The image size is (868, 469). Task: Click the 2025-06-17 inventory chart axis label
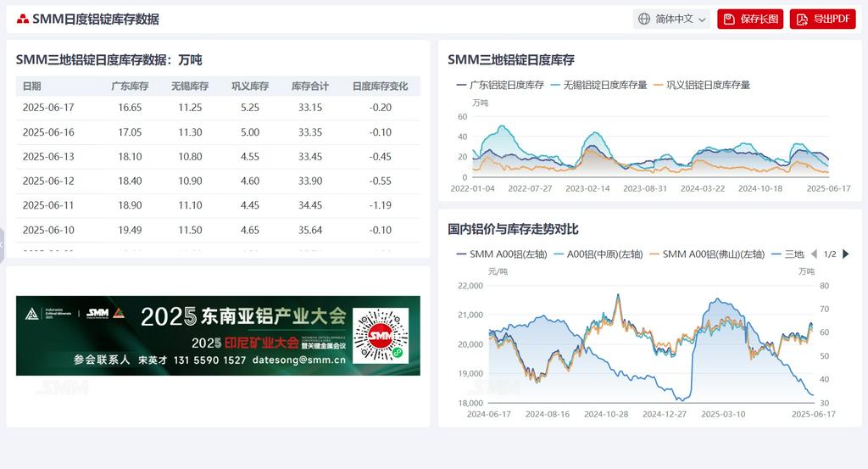click(829, 189)
